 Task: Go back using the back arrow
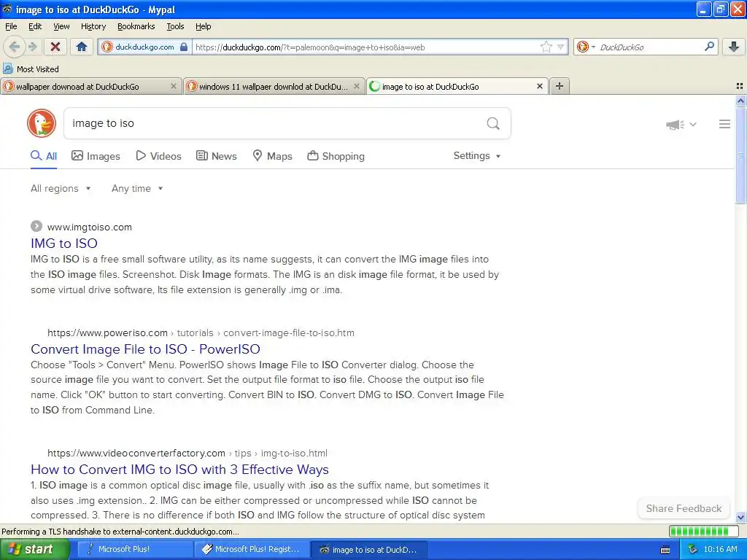[x=14, y=47]
